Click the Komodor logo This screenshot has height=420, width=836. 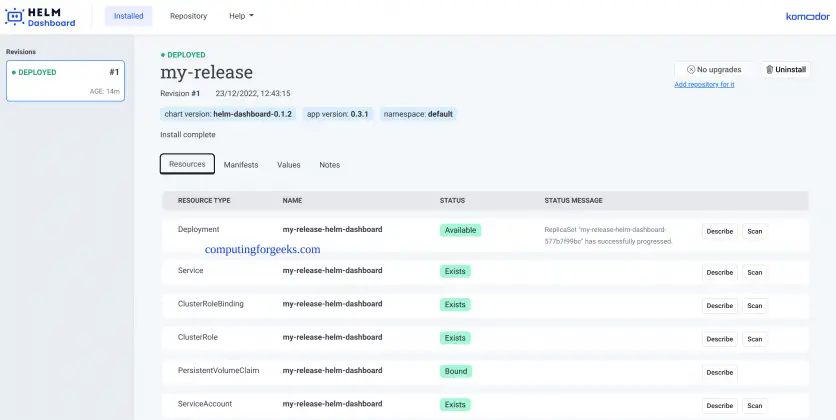click(806, 17)
